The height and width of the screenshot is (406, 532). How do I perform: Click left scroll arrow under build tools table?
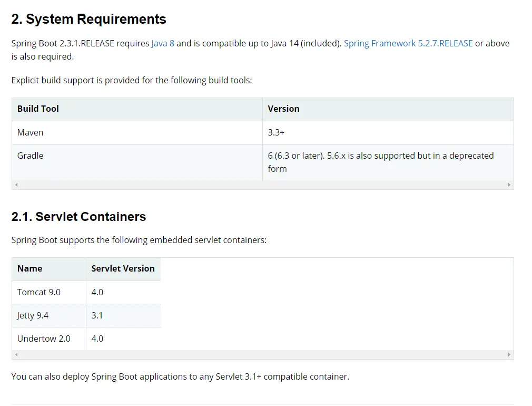tap(16, 185)
